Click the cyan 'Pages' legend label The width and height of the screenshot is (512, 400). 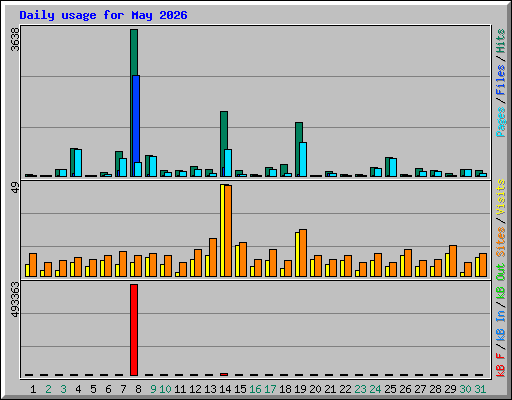coord(501,122)
